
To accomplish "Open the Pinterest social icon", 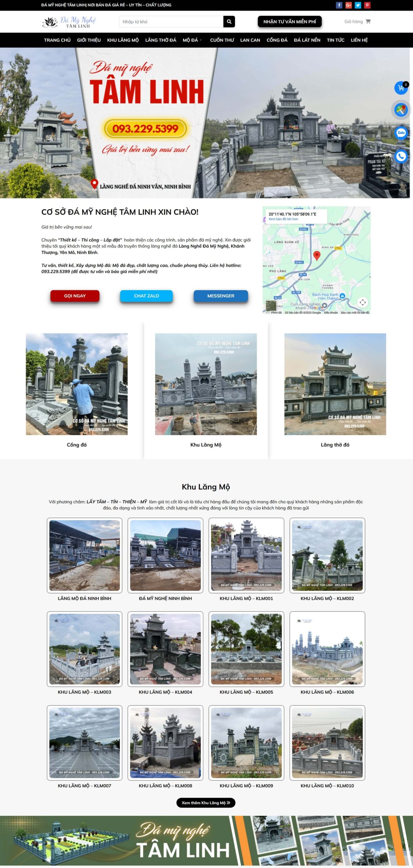I will click(x=367, y=5).
